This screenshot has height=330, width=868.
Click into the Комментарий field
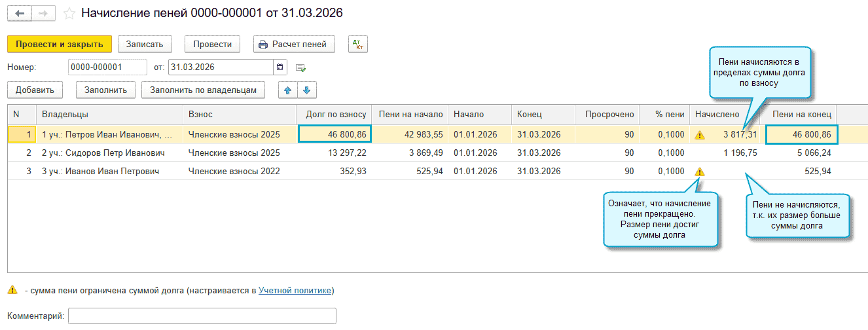coord(202,316)
